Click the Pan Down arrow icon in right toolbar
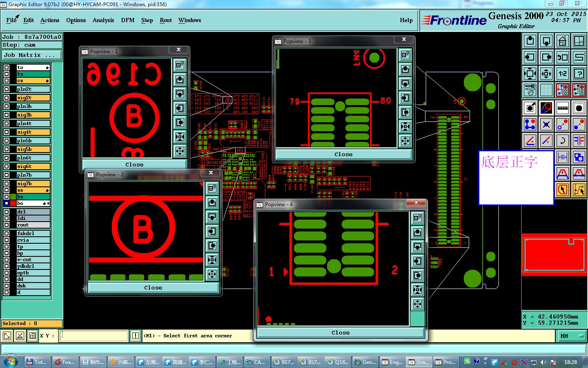 (546, 41)
